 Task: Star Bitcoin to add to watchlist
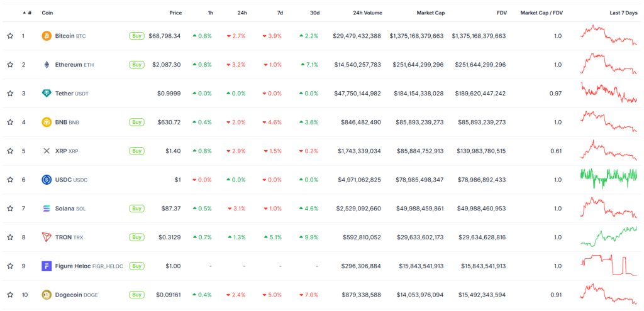pyautogui.click(x=10, y=36)
